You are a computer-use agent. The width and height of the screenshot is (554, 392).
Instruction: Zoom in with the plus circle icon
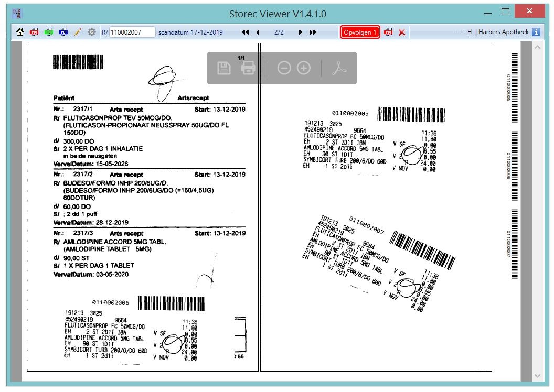click(304, 68)
